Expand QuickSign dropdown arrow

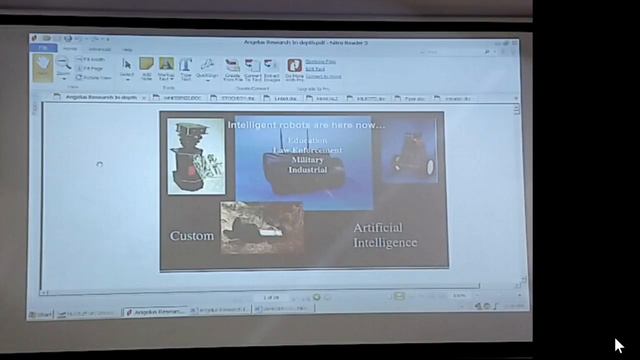[207, 80]
